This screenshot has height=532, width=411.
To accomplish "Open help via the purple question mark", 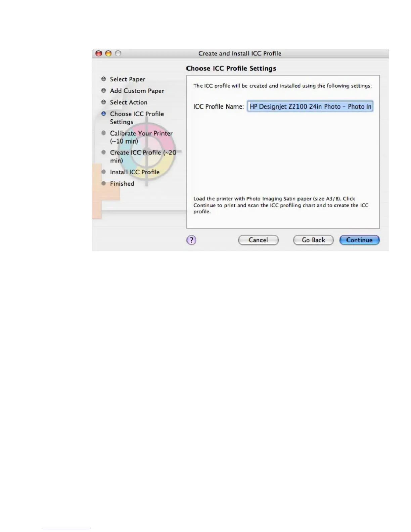I will (191, 240).
